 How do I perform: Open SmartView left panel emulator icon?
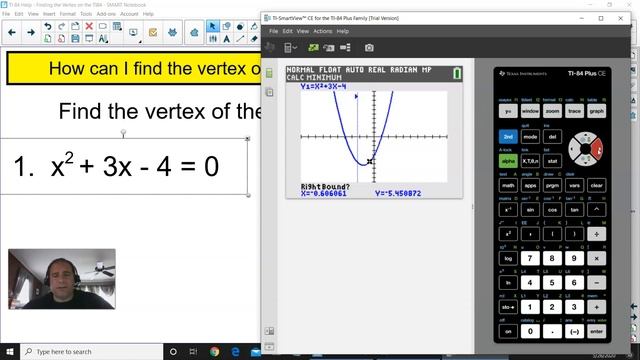click(269, 73)
